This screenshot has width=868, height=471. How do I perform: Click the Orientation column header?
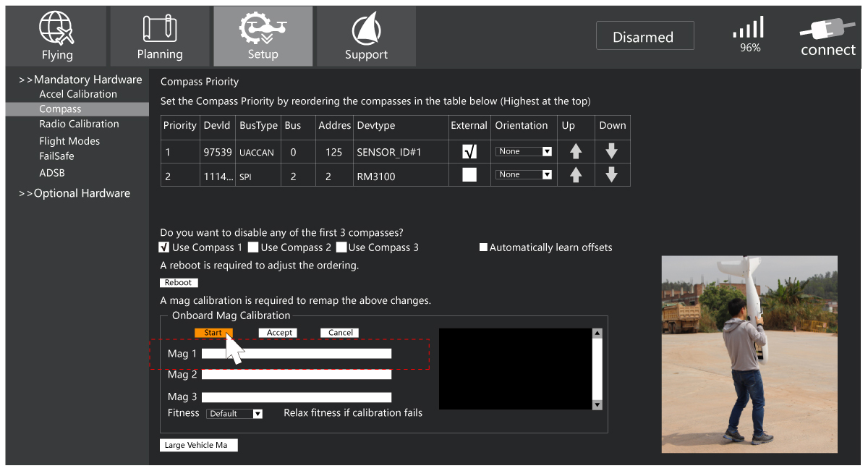(x=524, y=126)
